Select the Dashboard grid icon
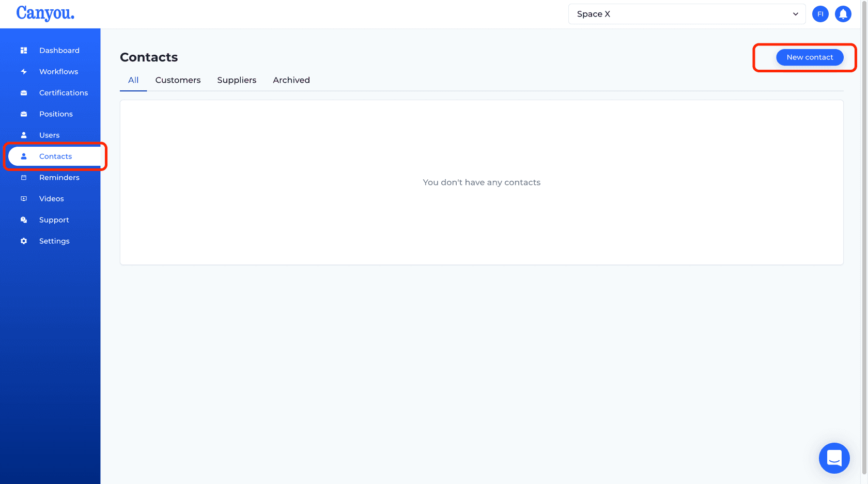This screenshot has width=868, height=484. 24,50
